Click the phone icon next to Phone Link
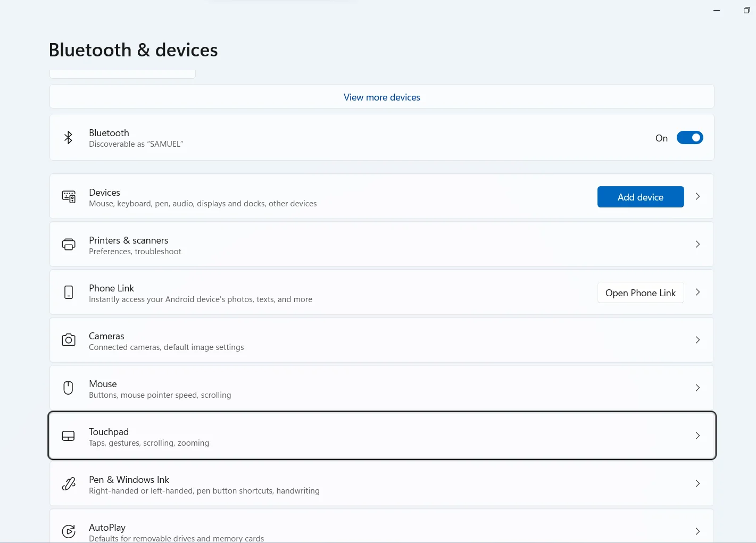This screenshot has width=756, height=543. [69, 293]
